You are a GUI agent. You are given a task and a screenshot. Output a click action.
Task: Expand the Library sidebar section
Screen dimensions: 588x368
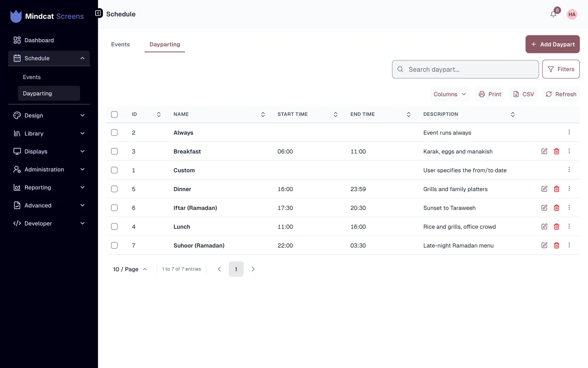pos(49,134)
